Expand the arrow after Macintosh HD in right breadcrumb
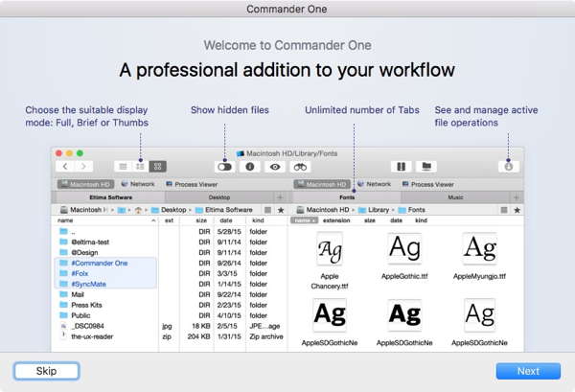The image size is (575, 392). click(x=353, y=210)
